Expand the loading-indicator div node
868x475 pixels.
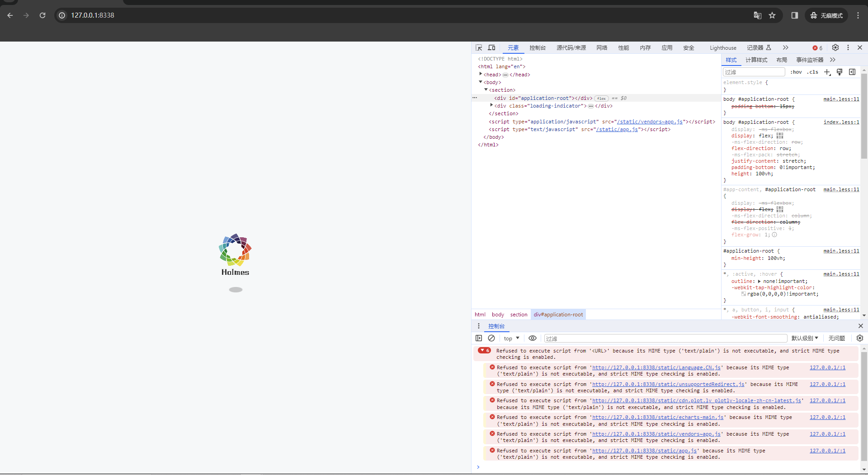[491, 105]
